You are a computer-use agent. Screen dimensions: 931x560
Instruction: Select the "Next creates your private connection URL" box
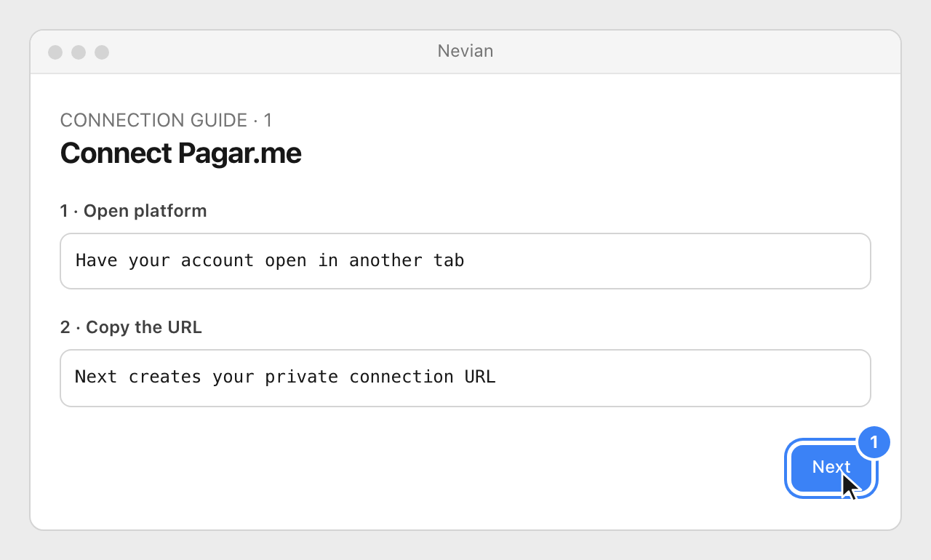tap(465, 377)
